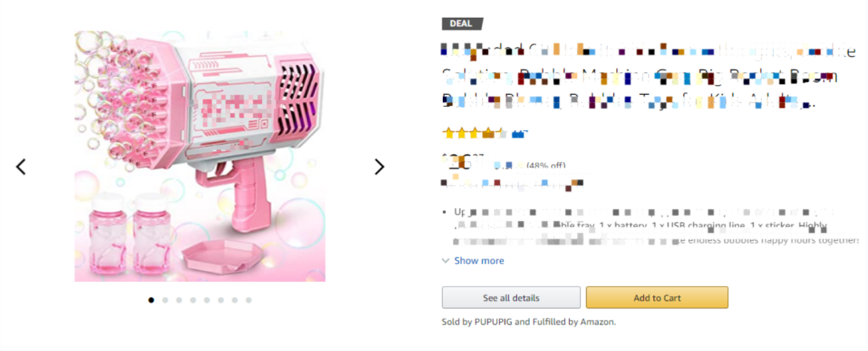Click the 48% off discount text
Screen dimensions: 868x351
547,166
